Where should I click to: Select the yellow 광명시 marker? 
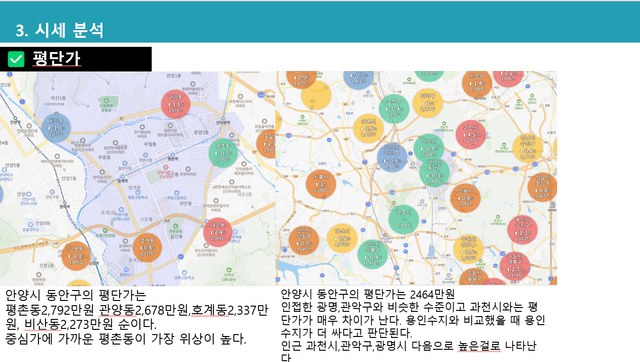pyautogui.click(x=368, y=128)
